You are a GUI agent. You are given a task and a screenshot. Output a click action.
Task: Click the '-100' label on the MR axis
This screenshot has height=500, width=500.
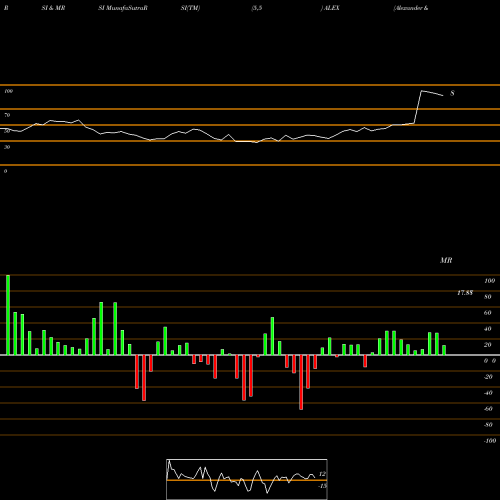click(490, 441)
